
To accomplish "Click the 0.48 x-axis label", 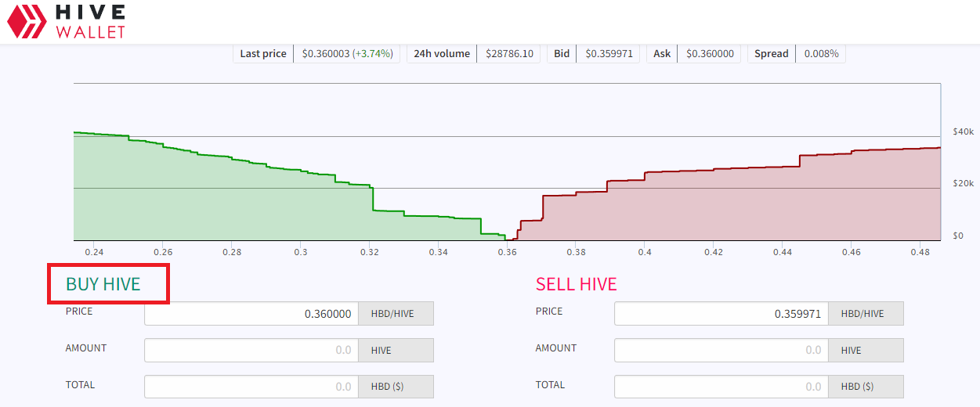I will (920, 252).
